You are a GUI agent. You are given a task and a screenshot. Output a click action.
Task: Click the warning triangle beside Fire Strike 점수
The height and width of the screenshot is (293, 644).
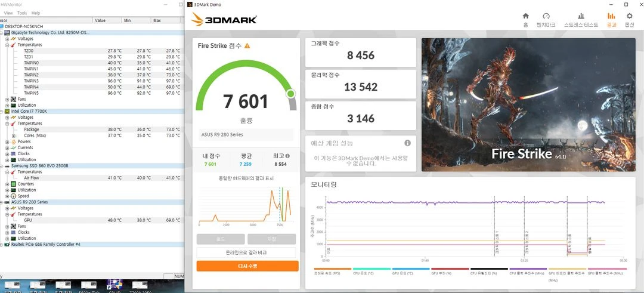tap(247, 45)
